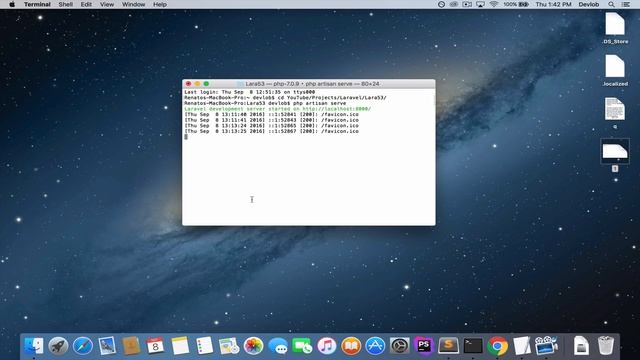
Task: Click the 13:13:25 favicon.ico log line
Action: click(271, 131)
